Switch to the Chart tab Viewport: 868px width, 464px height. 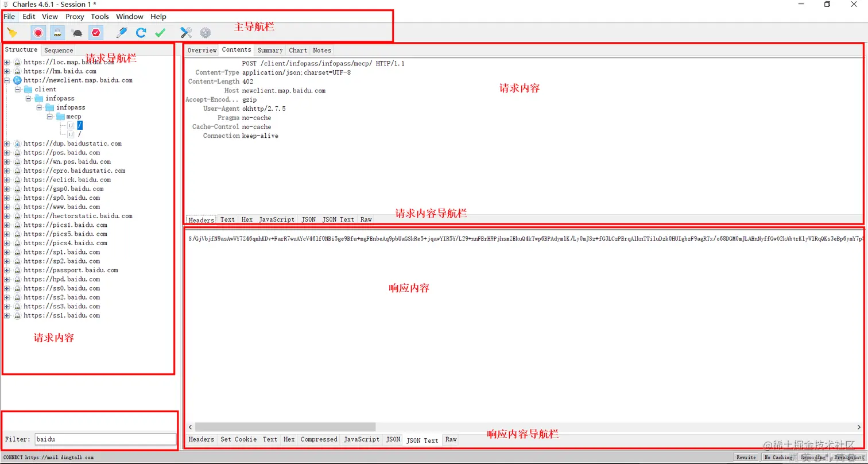(298, 51)
